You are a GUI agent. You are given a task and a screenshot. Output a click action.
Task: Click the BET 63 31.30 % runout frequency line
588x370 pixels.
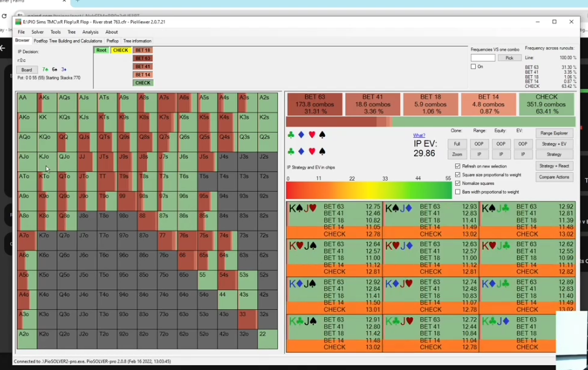pyautogui.click(x=550, y=67)
